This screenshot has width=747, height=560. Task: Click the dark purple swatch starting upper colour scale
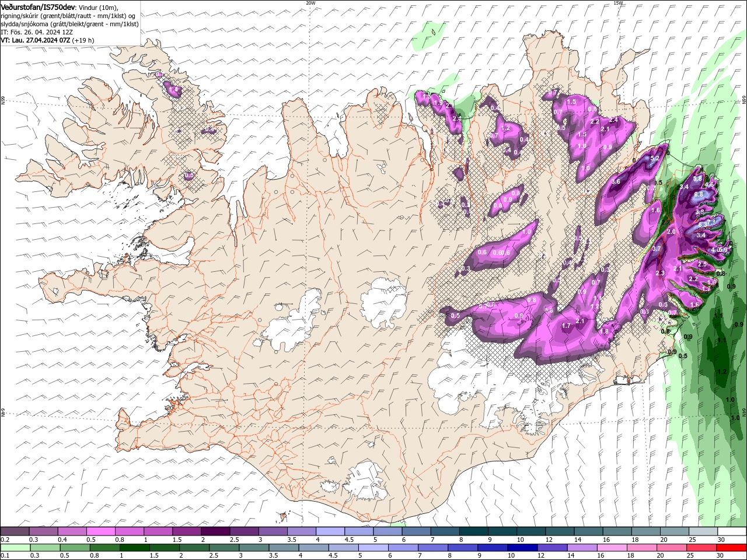tap(15, 531)
